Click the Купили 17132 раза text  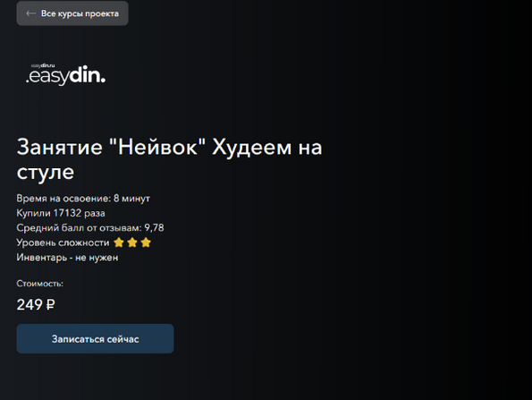point(61,213)
